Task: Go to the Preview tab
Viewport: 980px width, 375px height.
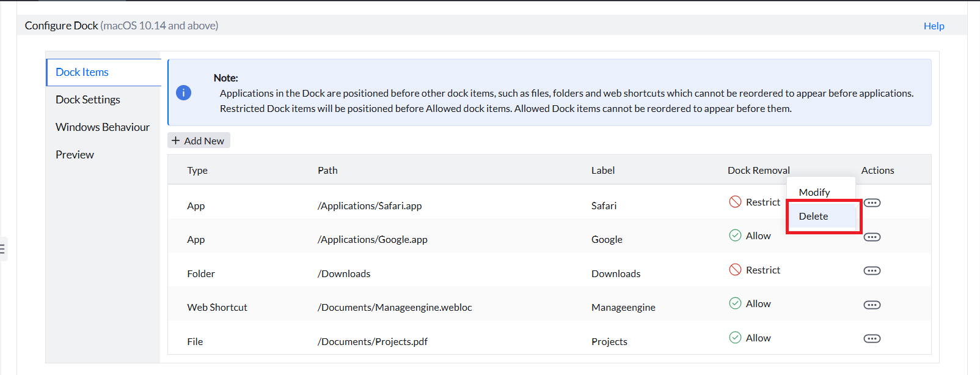Action: click(75, 155)
